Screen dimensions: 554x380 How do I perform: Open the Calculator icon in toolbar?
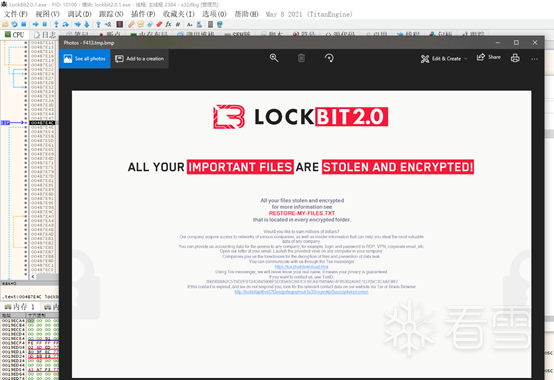point(210,24)
